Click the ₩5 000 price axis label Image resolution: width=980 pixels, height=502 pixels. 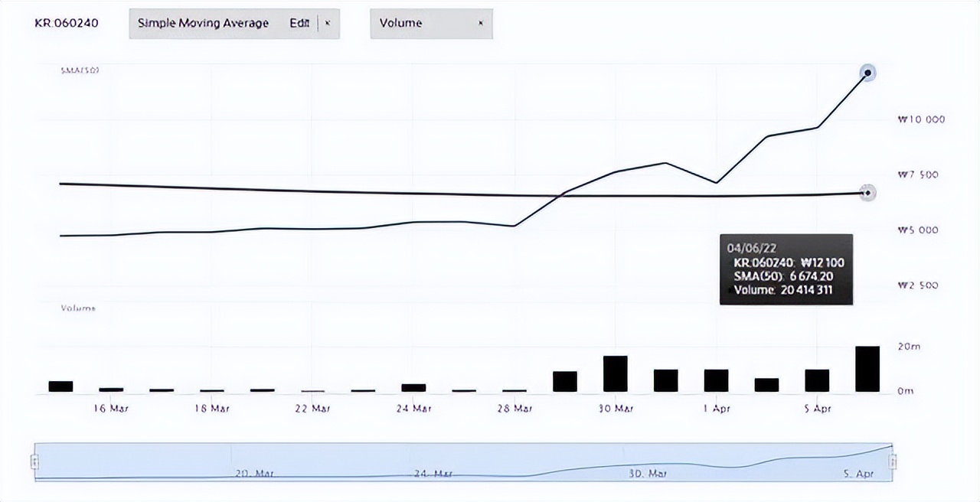918,230
